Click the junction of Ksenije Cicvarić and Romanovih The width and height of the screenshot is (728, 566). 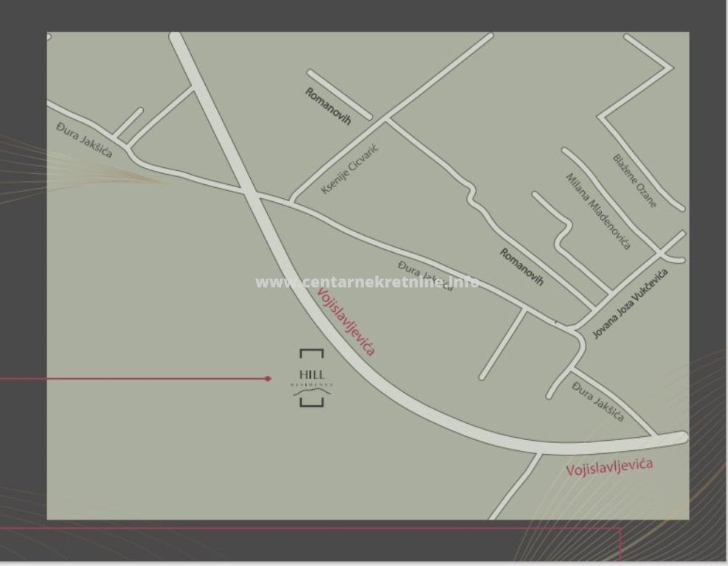[385, 119]
